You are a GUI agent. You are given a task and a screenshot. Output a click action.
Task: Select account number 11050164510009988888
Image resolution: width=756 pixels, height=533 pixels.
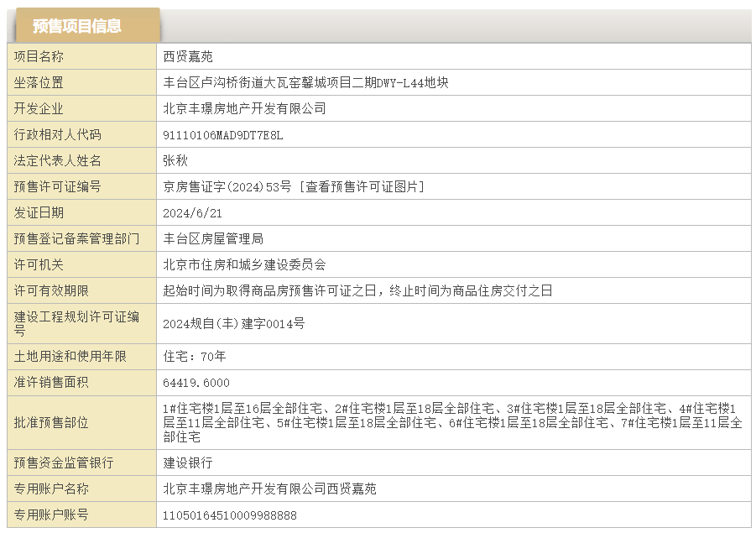point(230,515)
